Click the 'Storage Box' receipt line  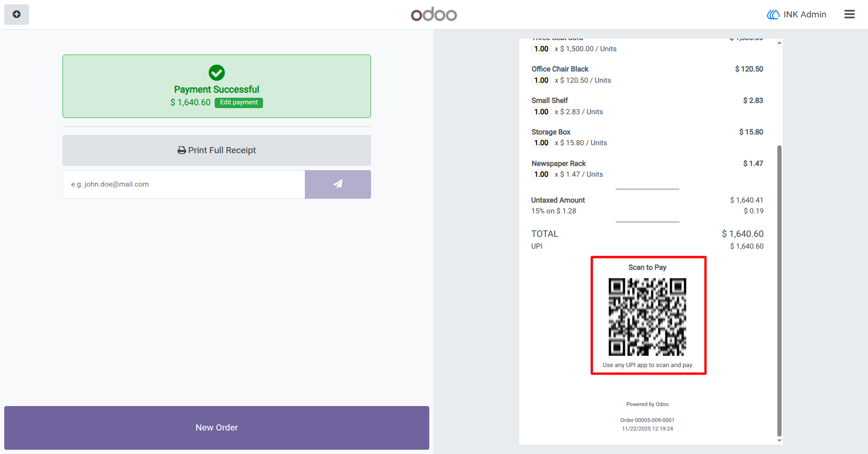click(x=647, y=137)
